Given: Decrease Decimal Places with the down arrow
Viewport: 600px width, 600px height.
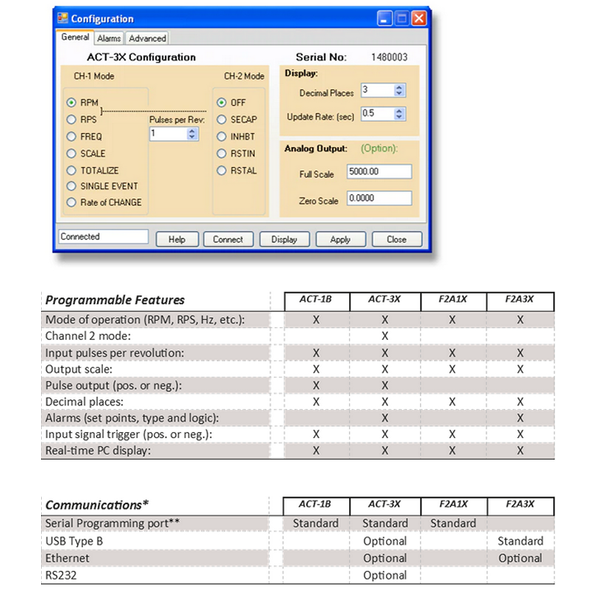Looking at the screenshot, I should pyautogui.click(x=399, y=93).
